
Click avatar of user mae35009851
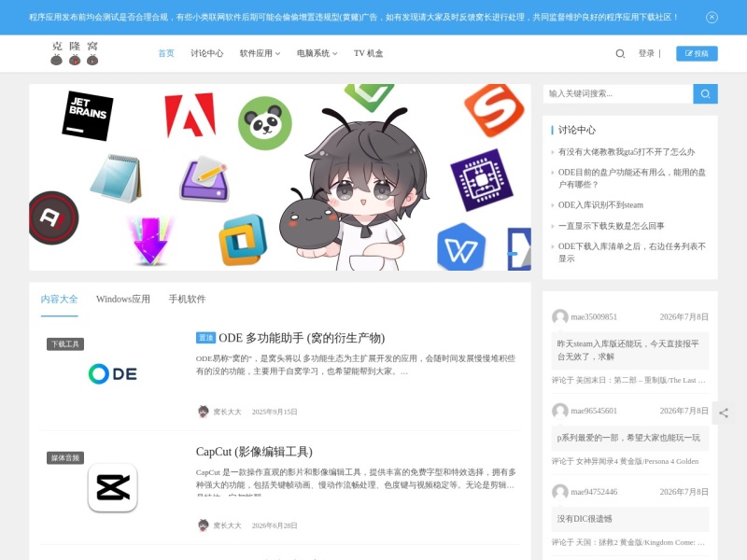559,317
